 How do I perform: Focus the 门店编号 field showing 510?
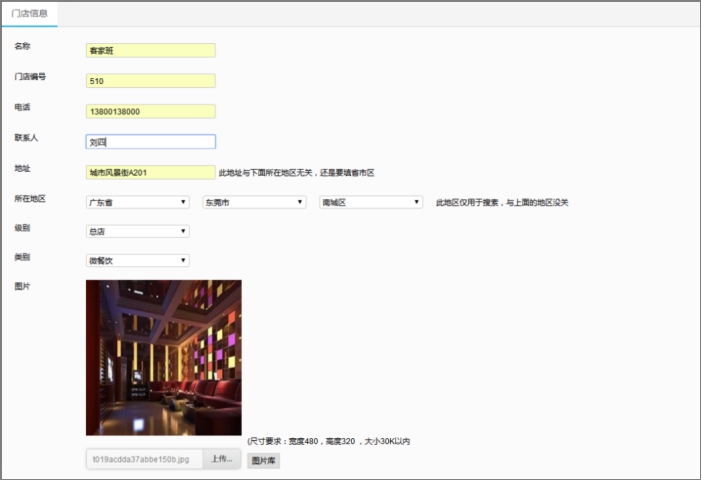[x=150, y=81]
